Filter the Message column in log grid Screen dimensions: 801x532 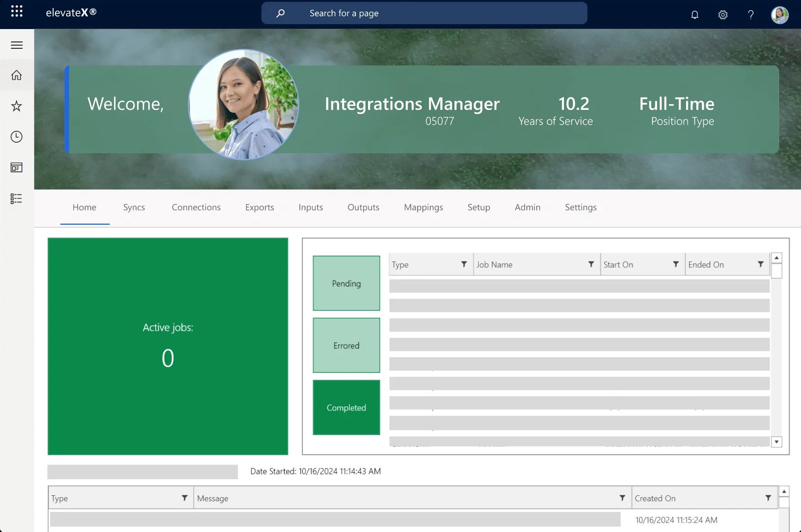pyautogui.click(x=622, y=498)
